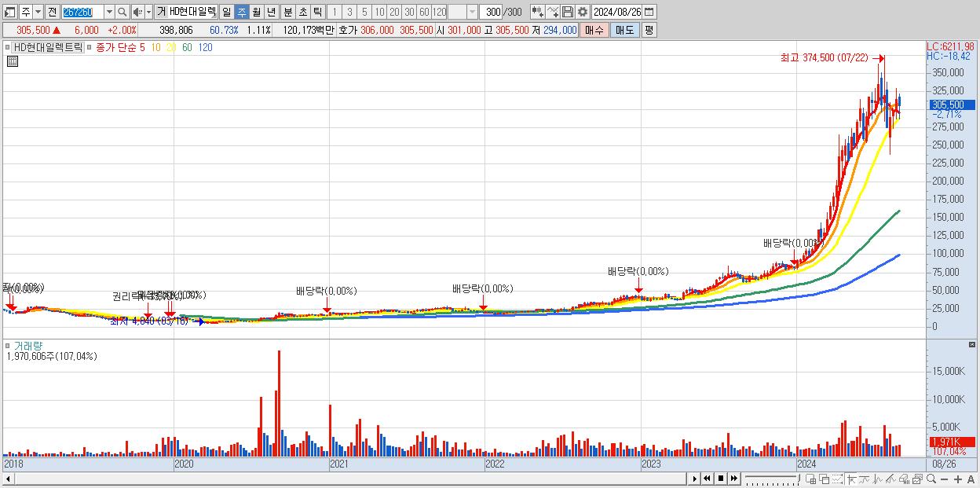Click the chart window checkmark icon
980x488 pixels.
tap(917, 479)
